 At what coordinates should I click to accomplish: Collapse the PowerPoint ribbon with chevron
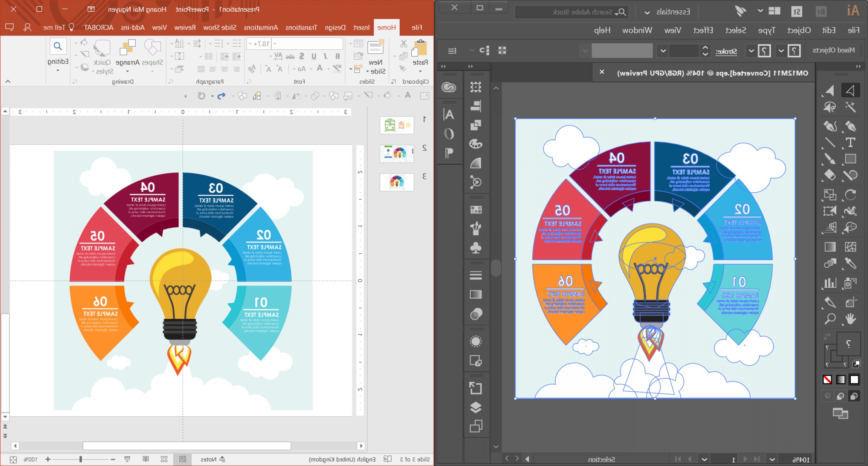[8, 81]
